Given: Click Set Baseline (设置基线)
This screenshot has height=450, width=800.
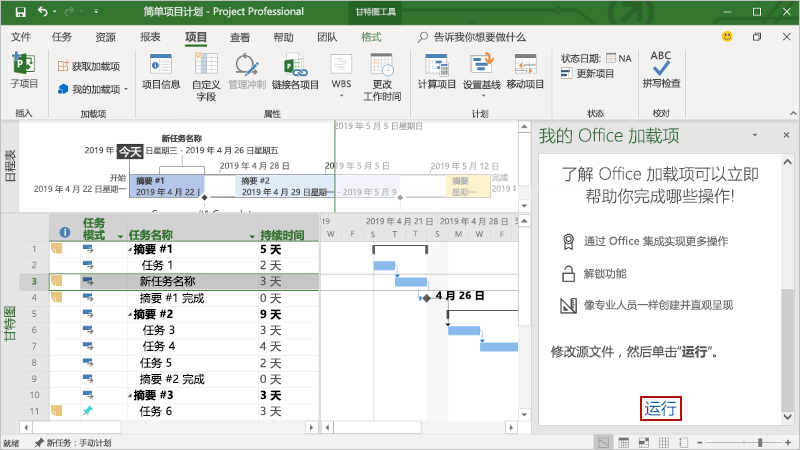Looking at the screenshot, I should (x=482, y=76).
